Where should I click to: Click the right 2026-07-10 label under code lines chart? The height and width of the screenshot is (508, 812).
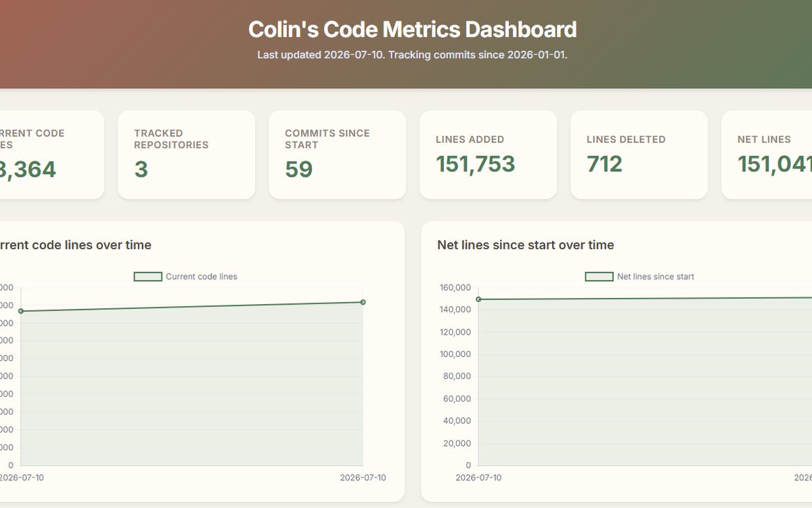pos(363,478)
